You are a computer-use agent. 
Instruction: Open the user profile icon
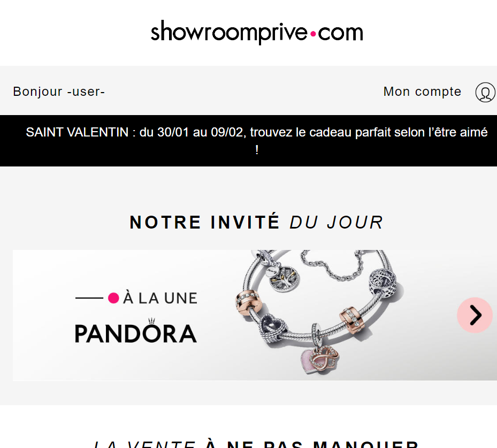[x=485, y=92]
